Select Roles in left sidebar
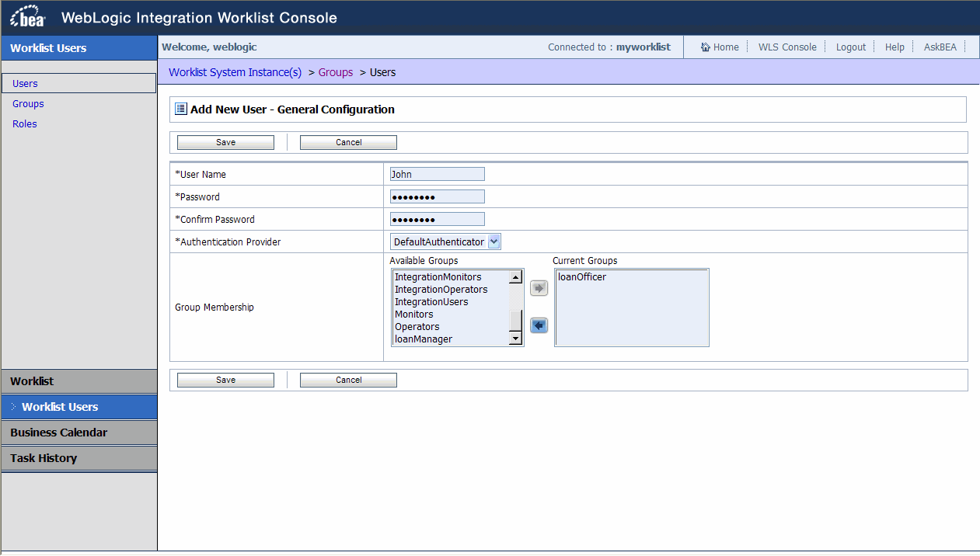Image resolution: width=980 pixels, height=556 pixels. (x=25, y=123)
